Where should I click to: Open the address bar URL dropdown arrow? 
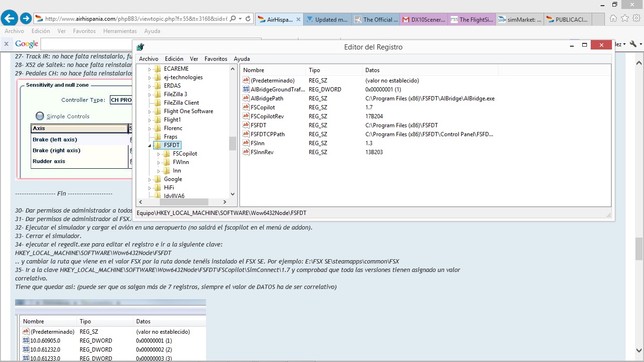tap(241, 19)
